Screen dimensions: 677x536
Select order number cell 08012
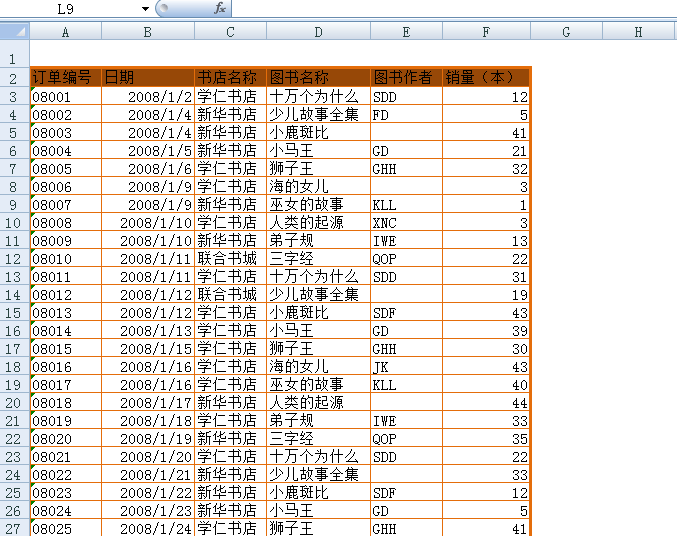click(x=66, y=295)
